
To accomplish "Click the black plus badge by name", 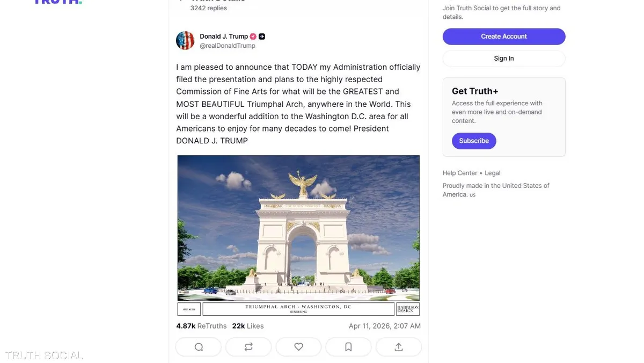I will tap(262, 37).
